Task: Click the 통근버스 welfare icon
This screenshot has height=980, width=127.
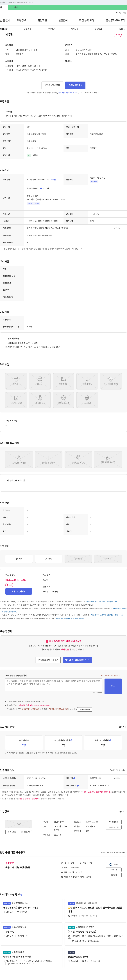Action: click(16, 379)
